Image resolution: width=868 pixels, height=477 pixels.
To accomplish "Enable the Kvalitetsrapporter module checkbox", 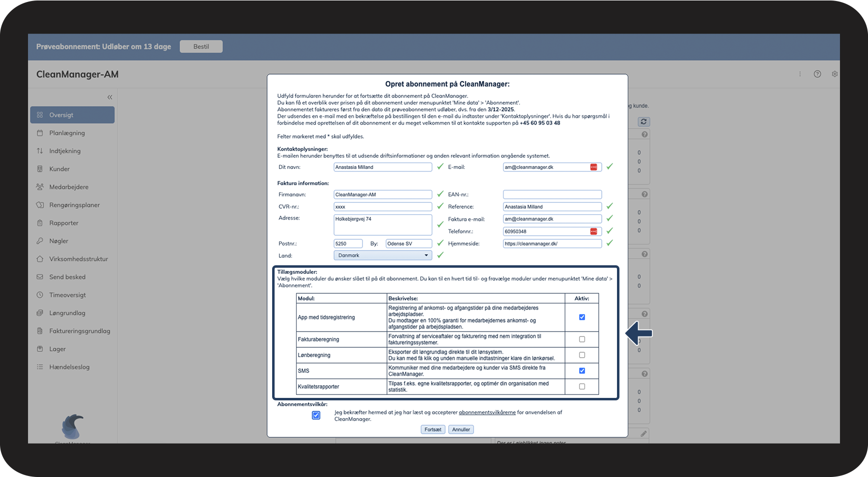I will pyautogui.click(x=582, y=387).
